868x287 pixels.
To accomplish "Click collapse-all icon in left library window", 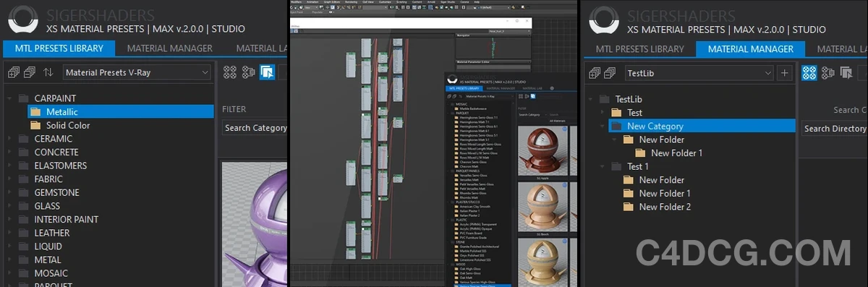I will pyautogui.click(x=30, y=72).
